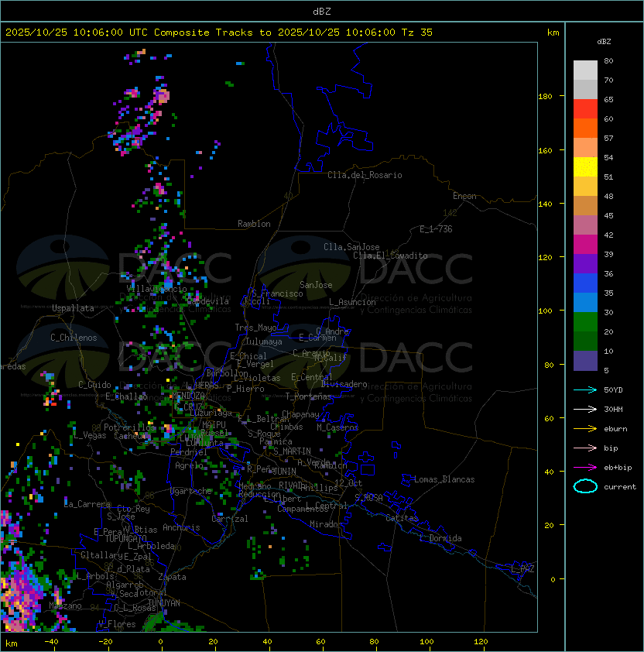The image size is (644, 652).
Task: Select the tan swatch between 48 and 45
Action: pyautogui.click(x=585, y=206)
